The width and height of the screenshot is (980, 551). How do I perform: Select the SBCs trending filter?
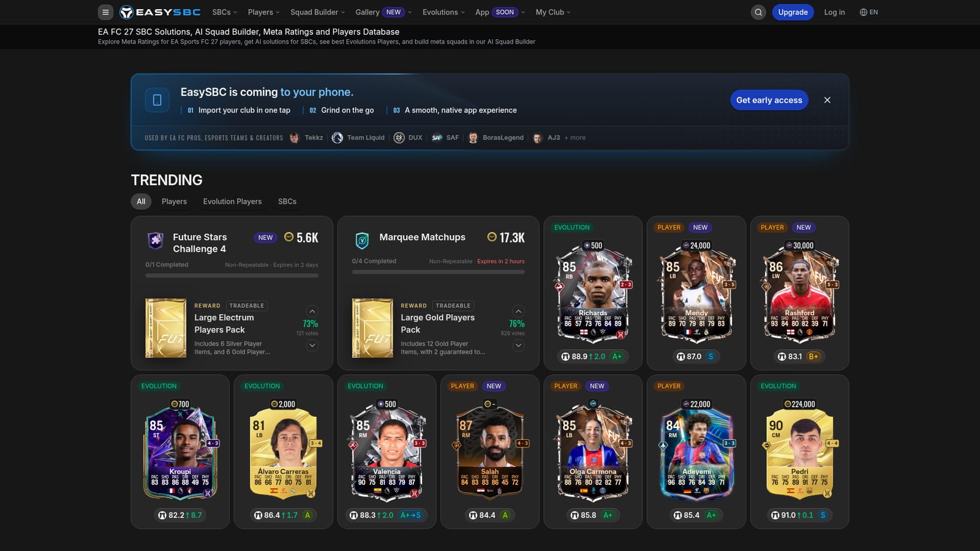287,201
